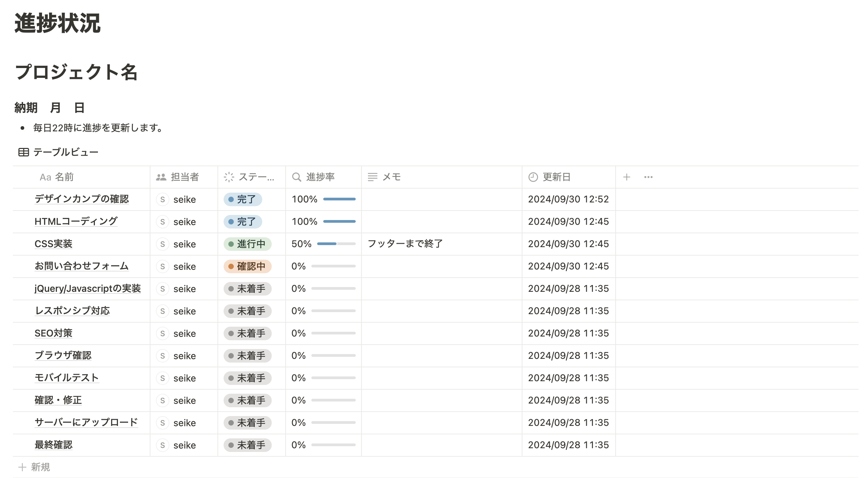
Task: Click the update date in CSS実装 row
Action: click(x=568, y=244)
